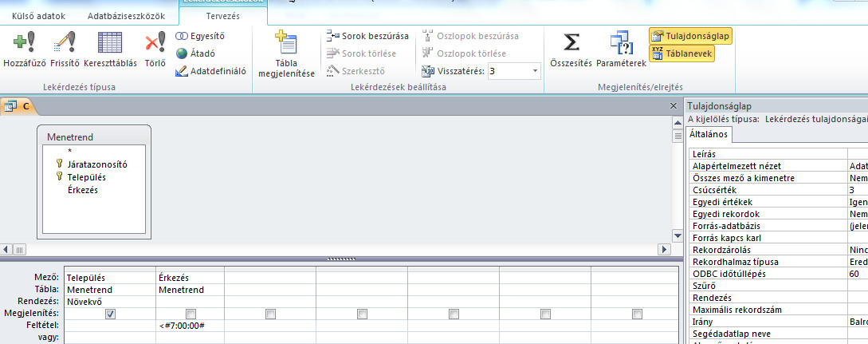868x344 pixels.
Task: Check Megjelenítés checkbox for Érkezés column
Action: [190, 314]
